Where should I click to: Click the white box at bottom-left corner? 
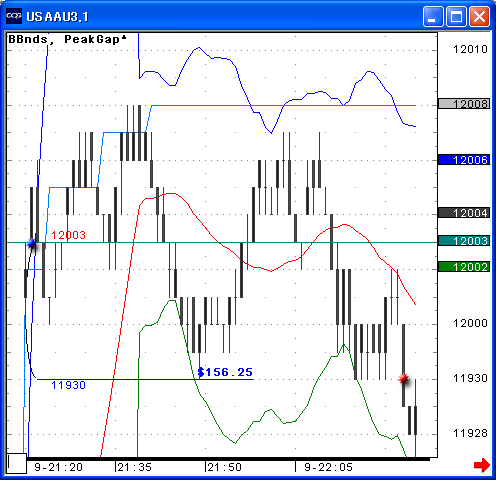pos(17,463)
